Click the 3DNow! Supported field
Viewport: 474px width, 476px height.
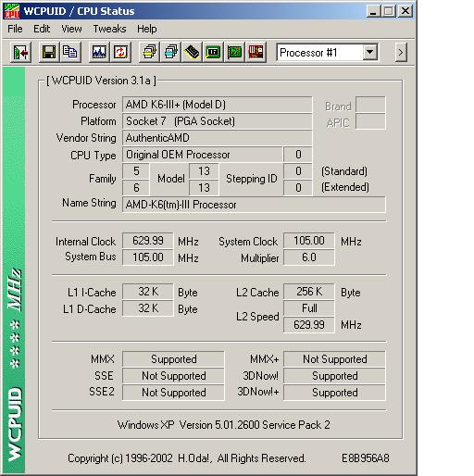334,376
